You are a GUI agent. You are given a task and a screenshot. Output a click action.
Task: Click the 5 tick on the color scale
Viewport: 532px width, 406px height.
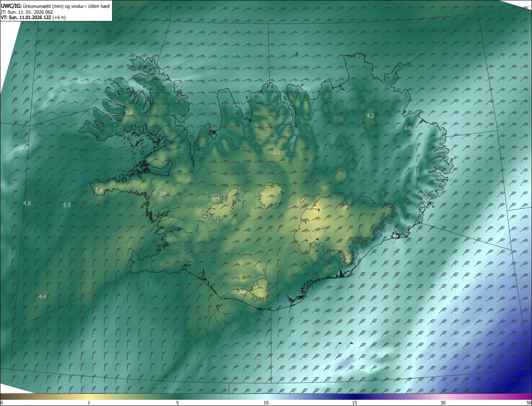177,403
